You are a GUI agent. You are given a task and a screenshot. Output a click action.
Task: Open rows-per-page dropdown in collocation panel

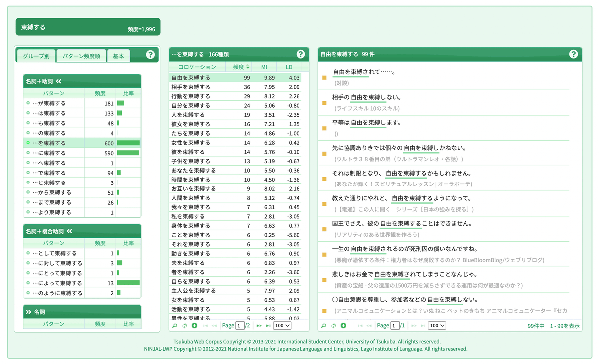point(282,326)
